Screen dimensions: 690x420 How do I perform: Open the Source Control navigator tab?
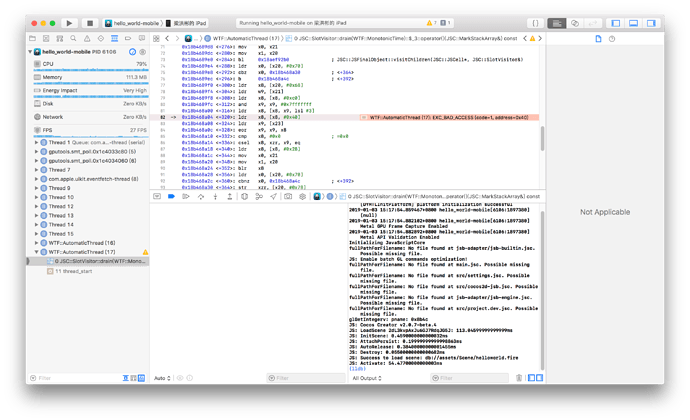coord(46,38)
